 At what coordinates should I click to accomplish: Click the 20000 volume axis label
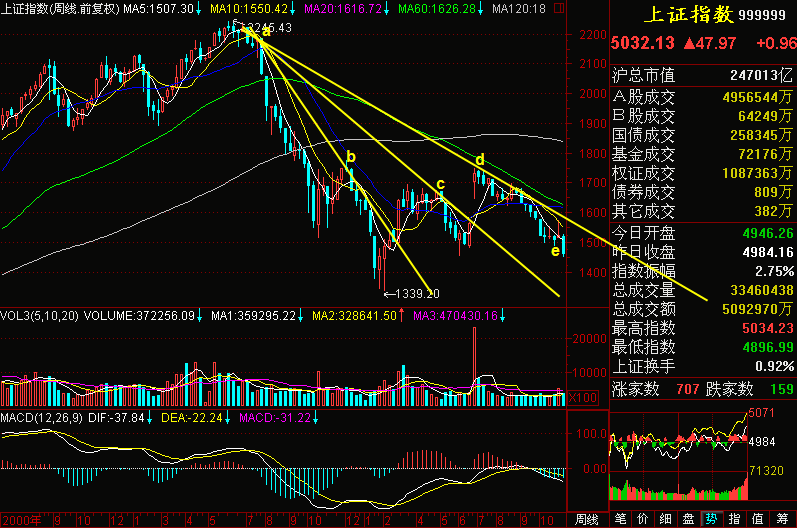coord(590,339)
